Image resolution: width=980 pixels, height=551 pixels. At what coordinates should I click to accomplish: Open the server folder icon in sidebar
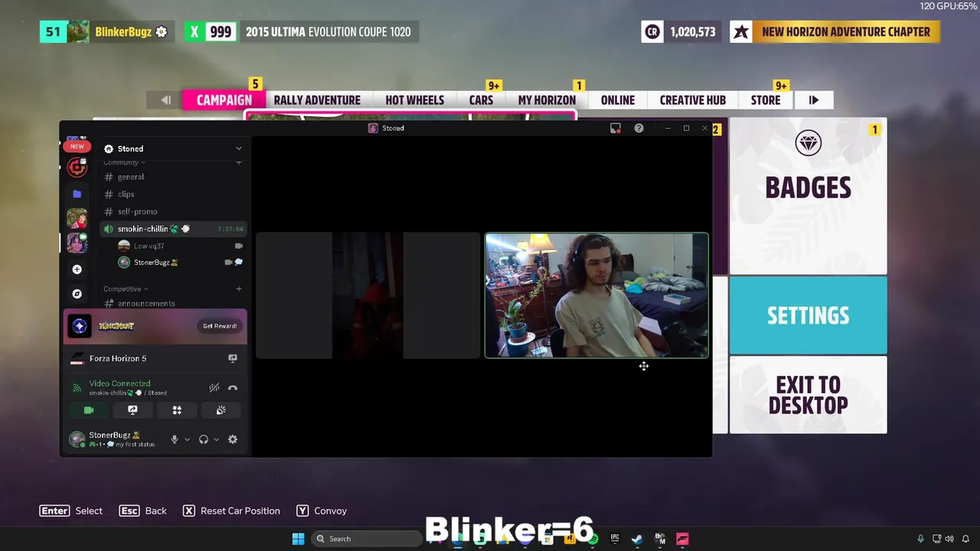pos(77,194)
